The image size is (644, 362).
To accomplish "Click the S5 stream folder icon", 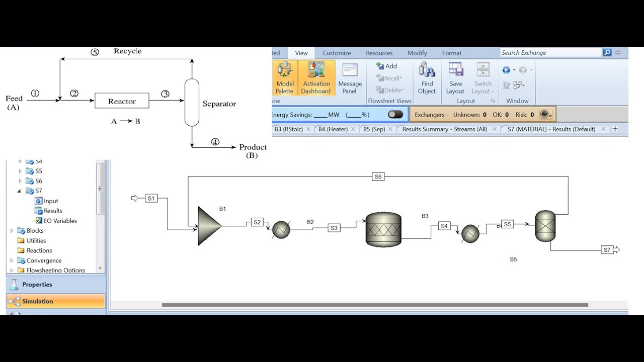I will [x=29, y=171].
